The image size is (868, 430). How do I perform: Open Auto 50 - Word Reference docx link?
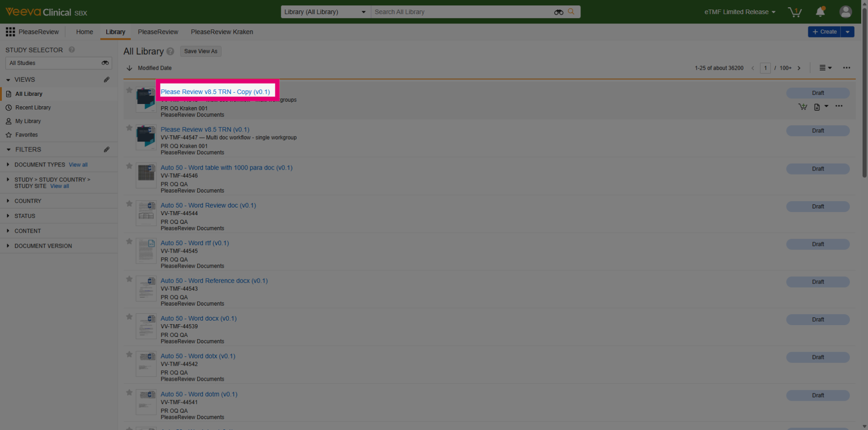[214, 281]
